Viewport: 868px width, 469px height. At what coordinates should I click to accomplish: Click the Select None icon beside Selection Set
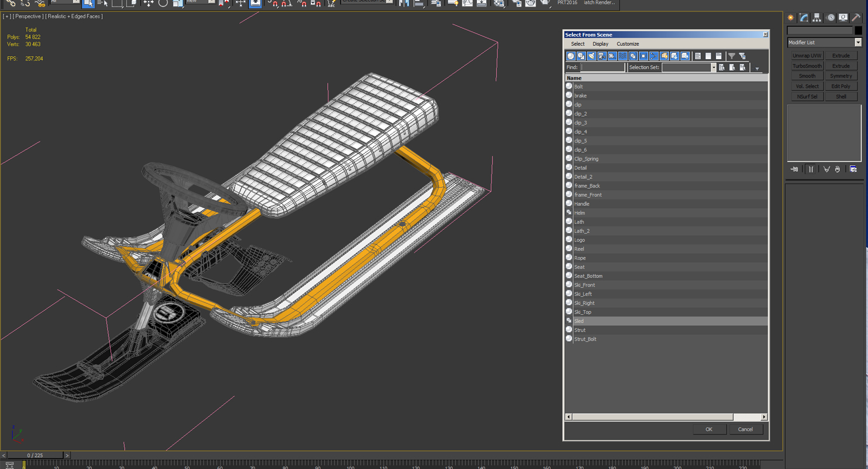pyautogui.click(x=733, y=67)
